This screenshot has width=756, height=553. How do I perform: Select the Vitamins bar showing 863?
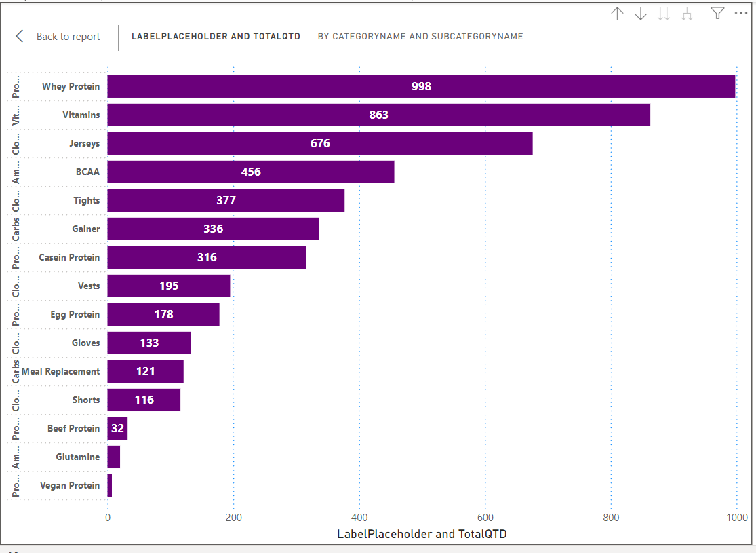pyautogui.click(x=378, y=115)
